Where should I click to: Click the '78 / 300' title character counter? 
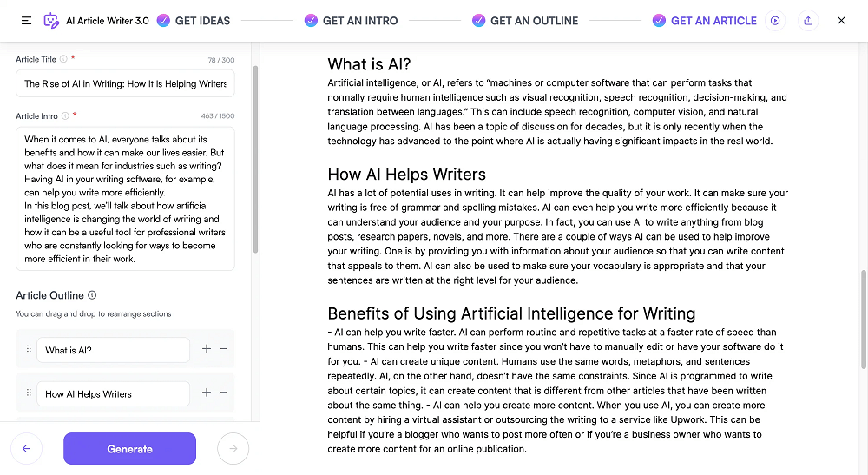pos(221,60)
